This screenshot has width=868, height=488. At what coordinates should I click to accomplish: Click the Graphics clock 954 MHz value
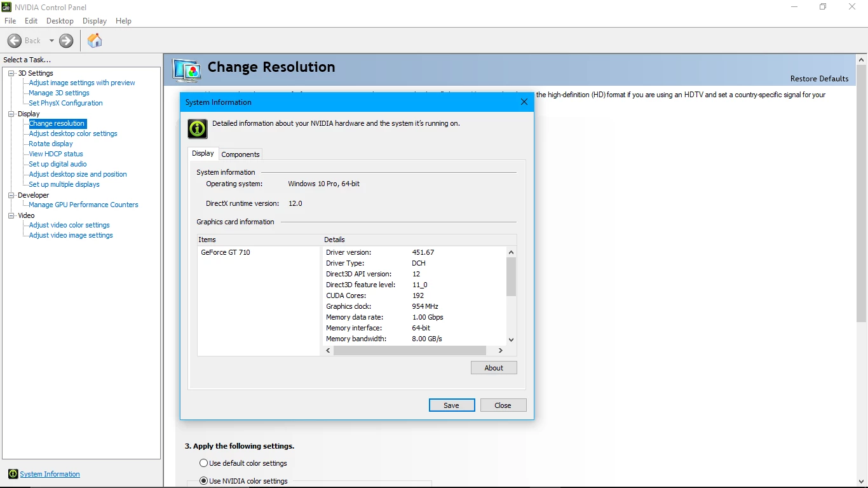click(x=425, y=306)
